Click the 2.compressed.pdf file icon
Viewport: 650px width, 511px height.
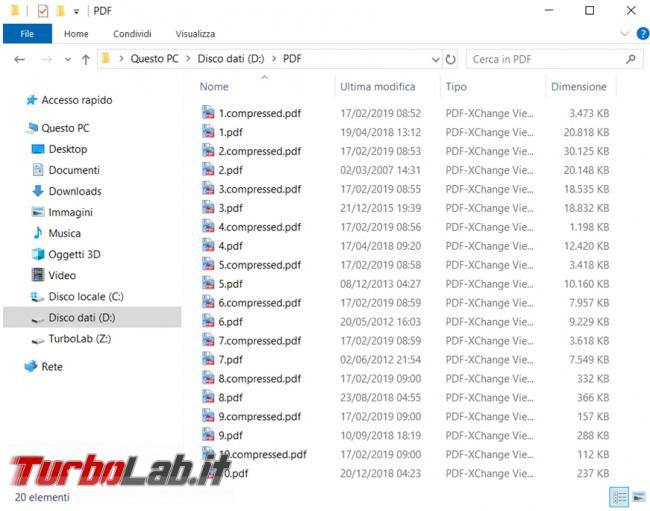tap(208, 150)
